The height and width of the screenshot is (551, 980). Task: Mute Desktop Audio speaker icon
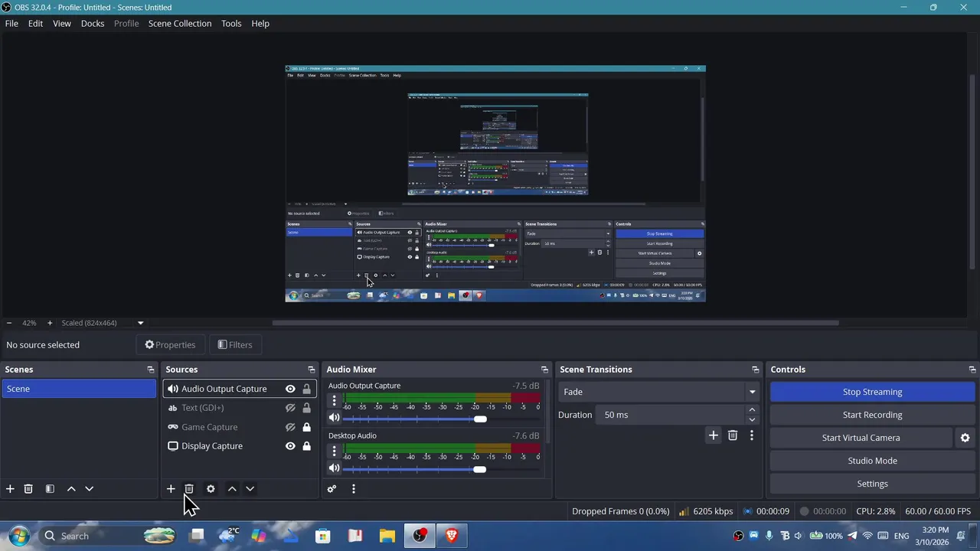tap(334, 468)
